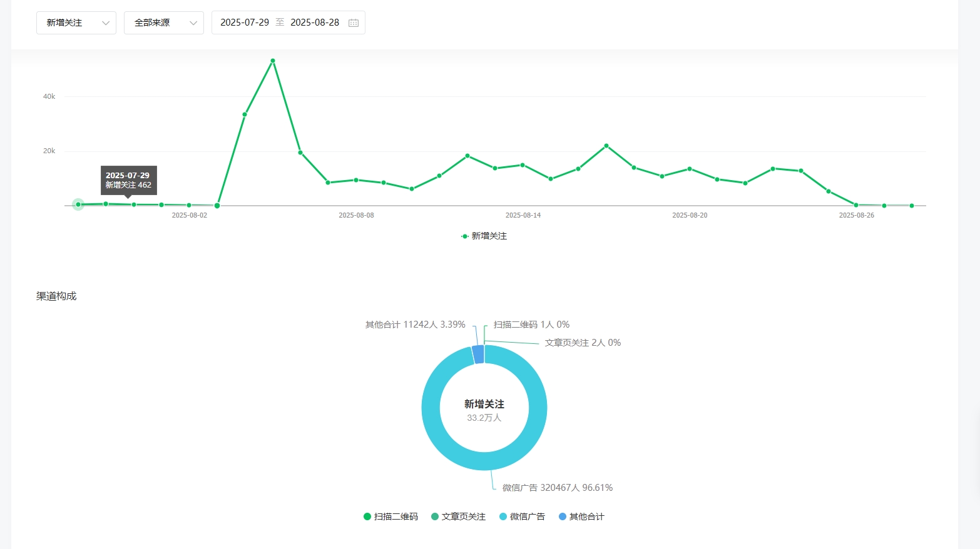Toggle 扫描二维码 pie legend item
This screenshot has width=980, height=549.
[390, 516]
